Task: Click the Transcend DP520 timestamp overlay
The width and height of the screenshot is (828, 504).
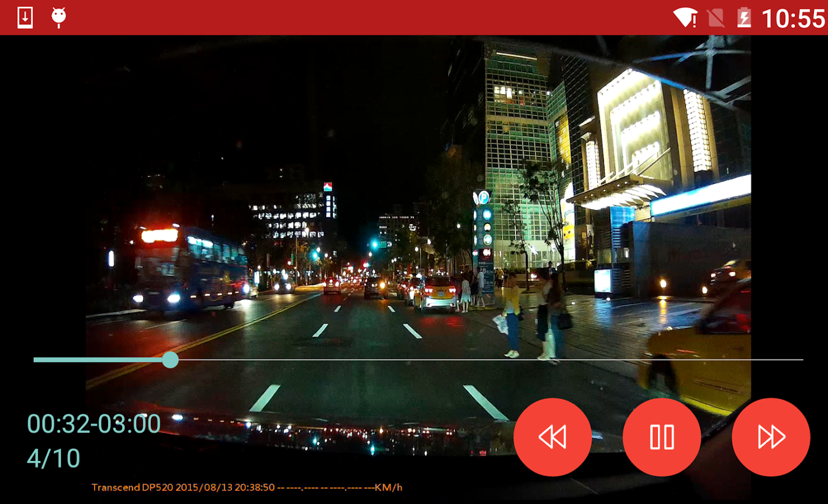Action: pyautogui.click(x=246, y=487)
